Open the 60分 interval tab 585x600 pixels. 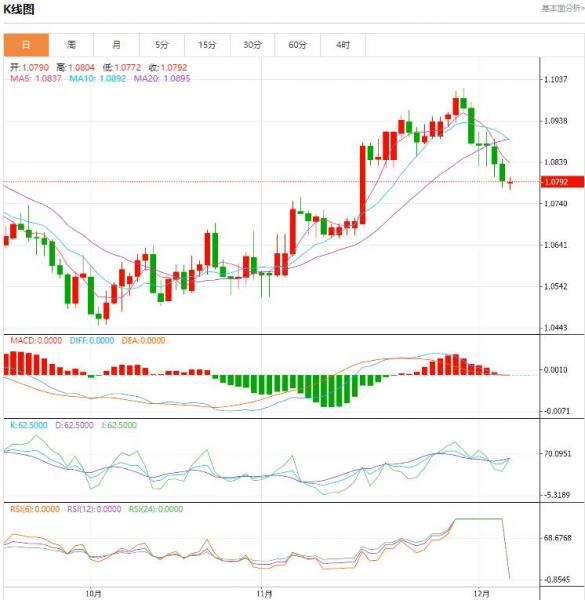click(x=298, y=45)
